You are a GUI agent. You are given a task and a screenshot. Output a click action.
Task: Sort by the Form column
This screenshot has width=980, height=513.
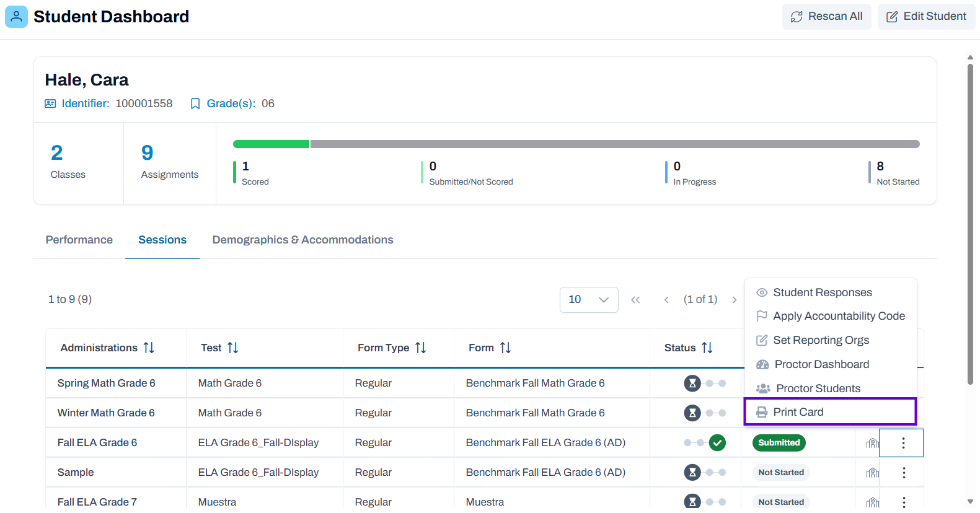coord(506,348)
